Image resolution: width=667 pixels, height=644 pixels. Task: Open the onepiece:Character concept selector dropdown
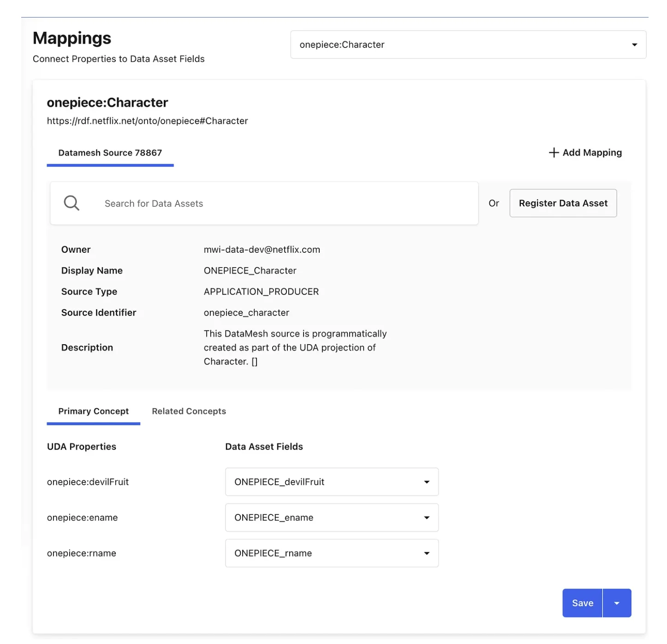click(468, 45)
